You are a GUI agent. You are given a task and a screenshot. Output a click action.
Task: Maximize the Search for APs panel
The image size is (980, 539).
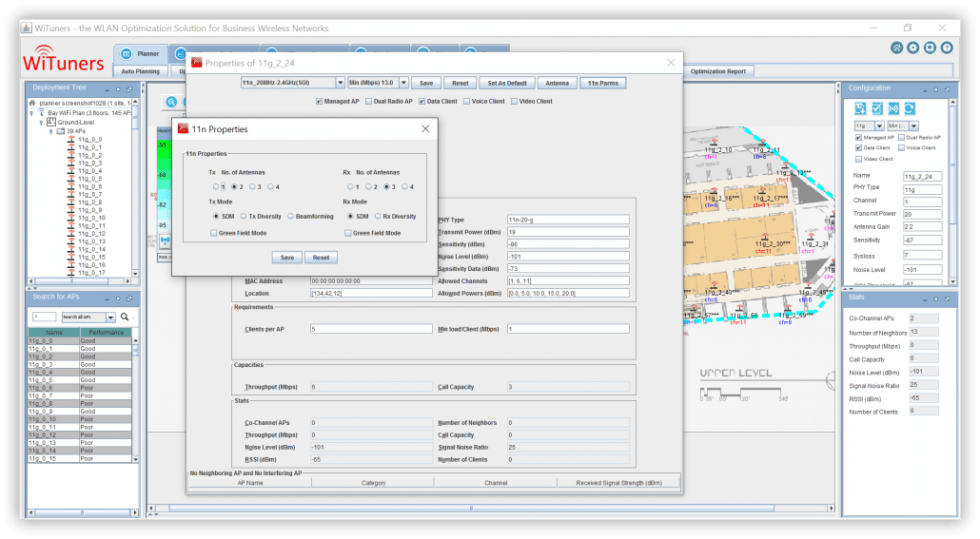[118, 298]
